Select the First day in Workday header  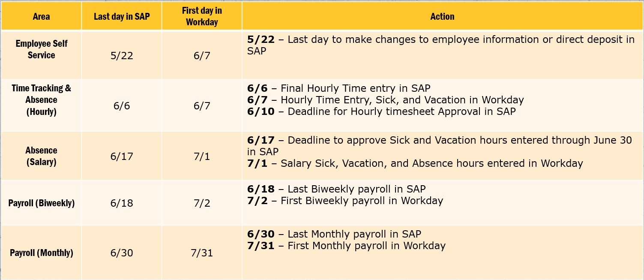(202, 17)
